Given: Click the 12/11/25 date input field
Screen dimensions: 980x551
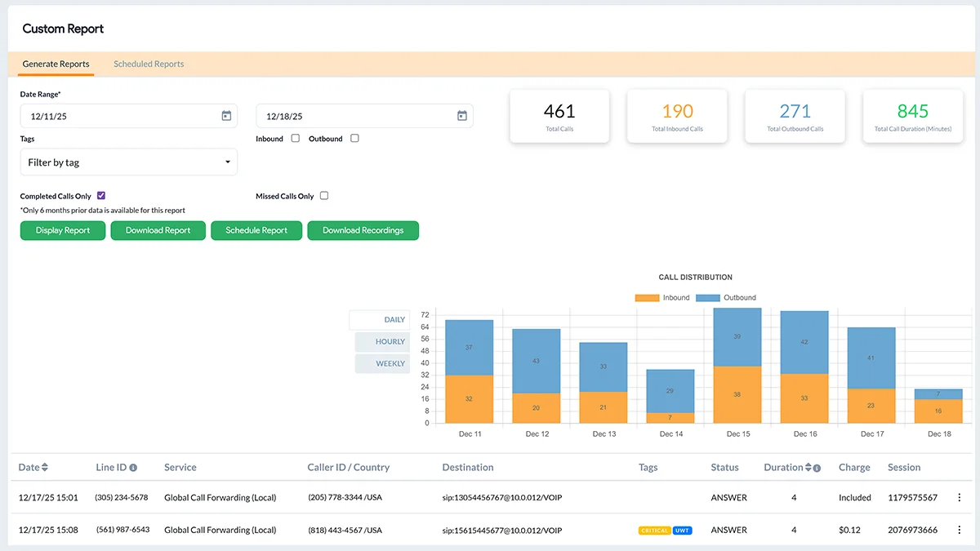Looking at the screenshot, I should (114, 116).
